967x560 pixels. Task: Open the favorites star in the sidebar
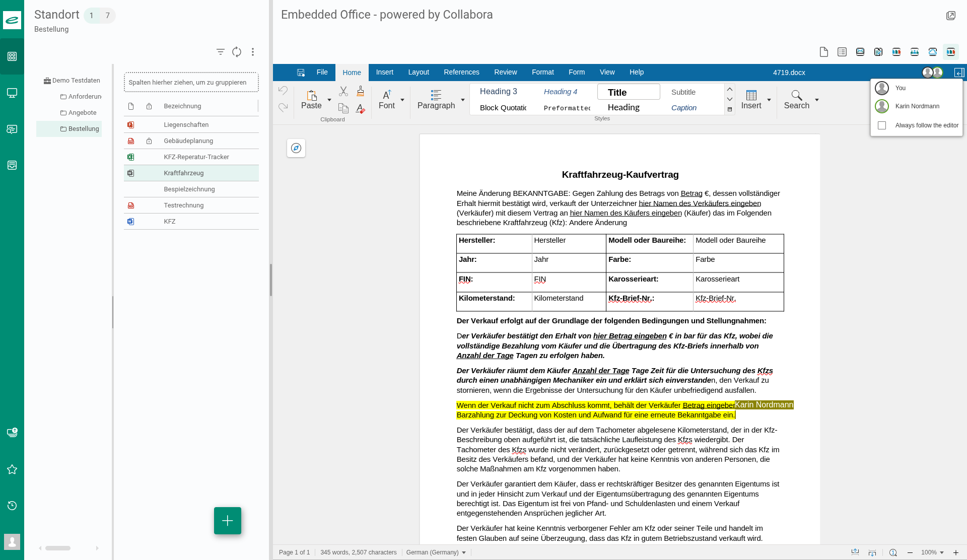pos(12,469)
